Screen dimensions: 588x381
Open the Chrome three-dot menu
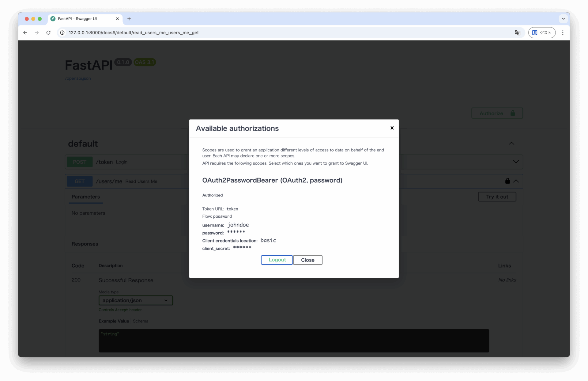563,32
